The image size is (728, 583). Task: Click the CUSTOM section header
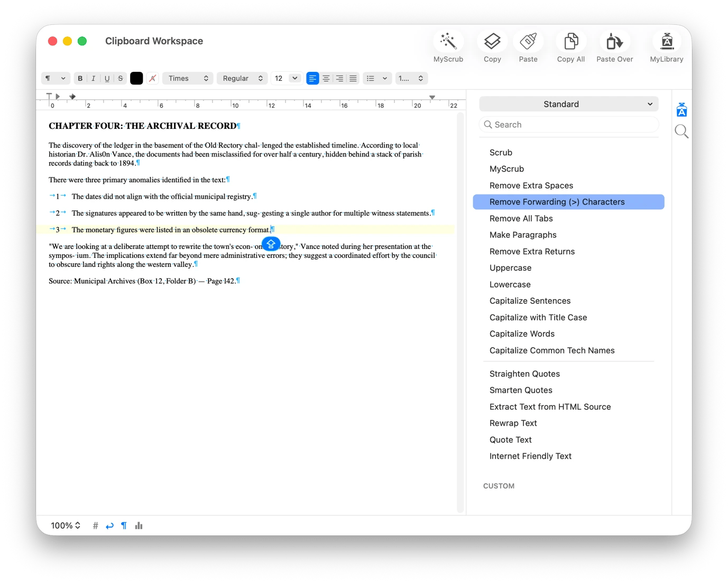pyautogui.click(x=499, y=486)
